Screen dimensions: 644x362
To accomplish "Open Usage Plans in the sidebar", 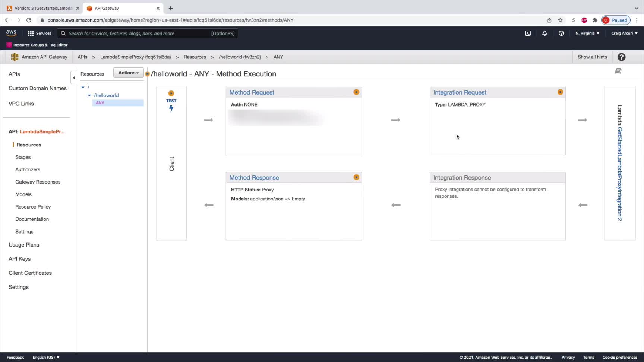I will (24, 245).
